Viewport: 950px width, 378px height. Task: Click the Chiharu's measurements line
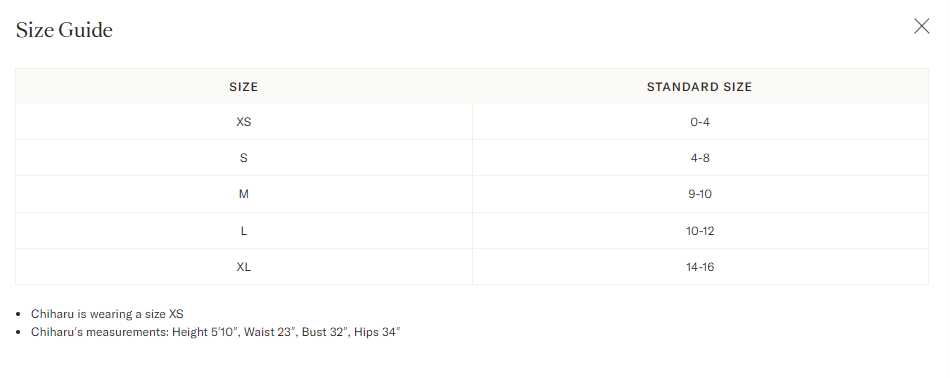[x=216, y=332]
